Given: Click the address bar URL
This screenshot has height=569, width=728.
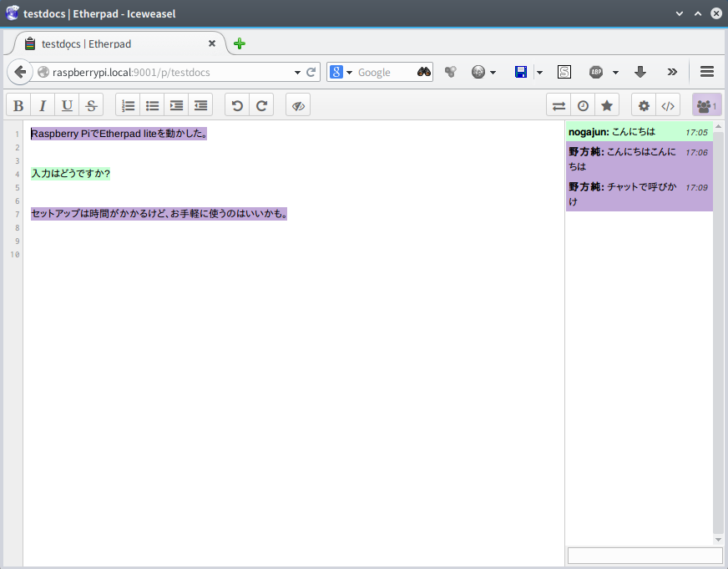Looking at the screenshot, I should pos(131,73).
